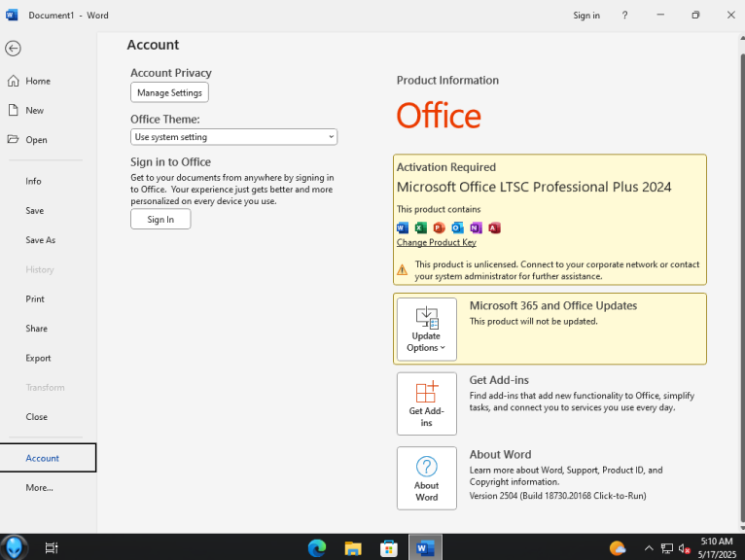Viewport: 745px width, 560px height.
Task: Click the Manage Settings button
Action: 169,92
